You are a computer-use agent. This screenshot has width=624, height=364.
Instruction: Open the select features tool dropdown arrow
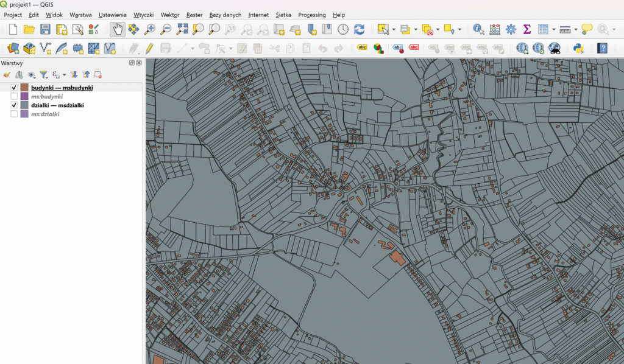394,29
